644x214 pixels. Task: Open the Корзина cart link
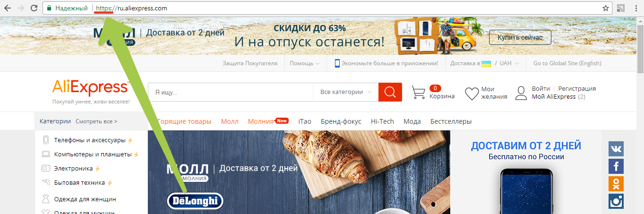pyautogui.click(x=442, y=96)
